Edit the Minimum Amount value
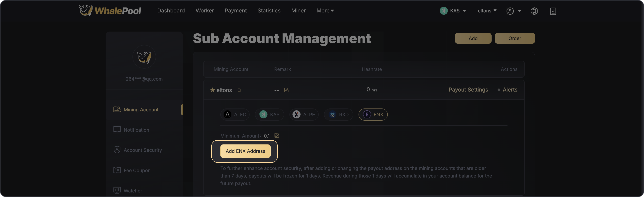Image resolution: width=644 pixels, height=197 pixels. 276,135
